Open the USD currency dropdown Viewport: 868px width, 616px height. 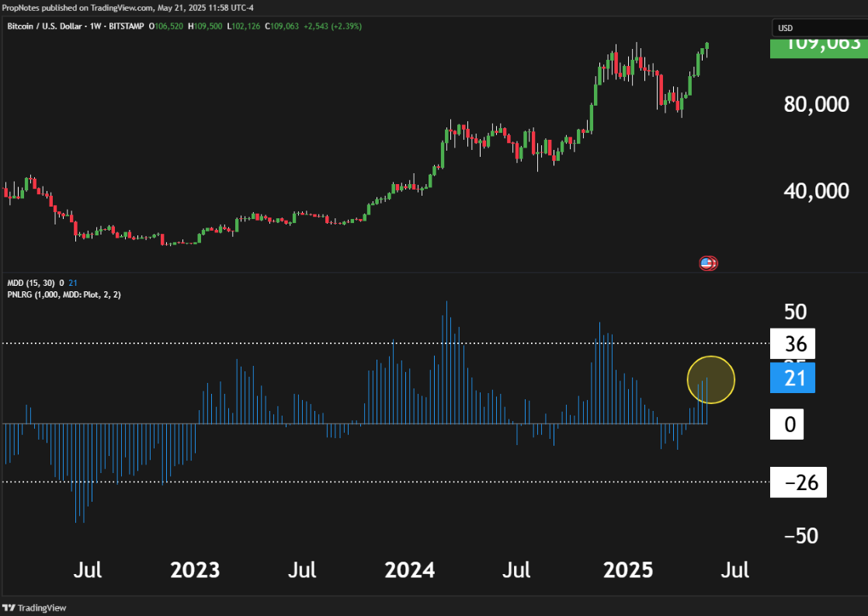pyautogui.click(x=818, y=29)
